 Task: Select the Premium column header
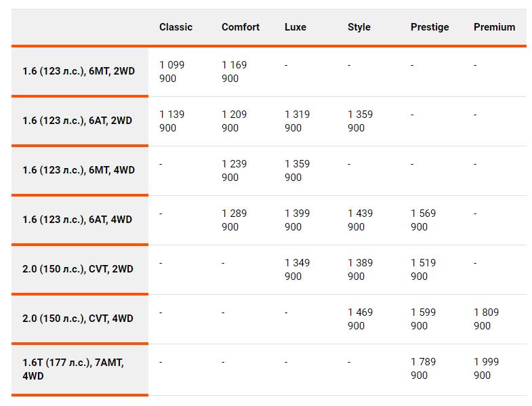click(x=494, y=27)
